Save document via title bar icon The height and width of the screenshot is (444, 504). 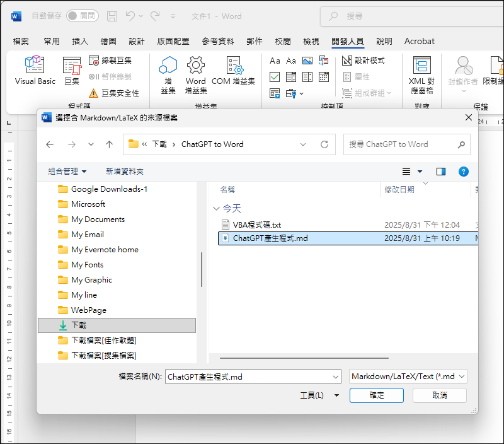tap(112, 16)
